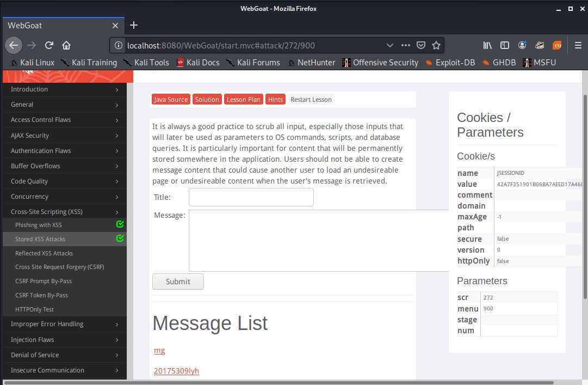588x385 pixels.
Task: Show Java Source
Action: click(x=171, y=100)
